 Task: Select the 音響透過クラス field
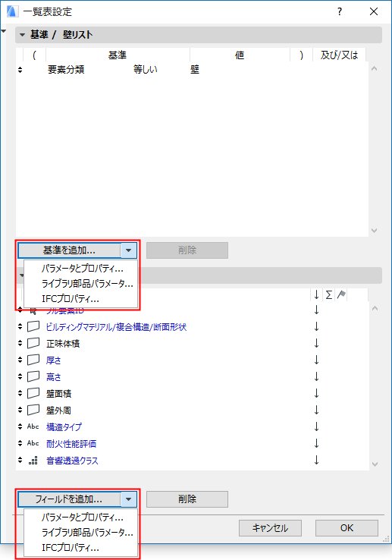72,461
